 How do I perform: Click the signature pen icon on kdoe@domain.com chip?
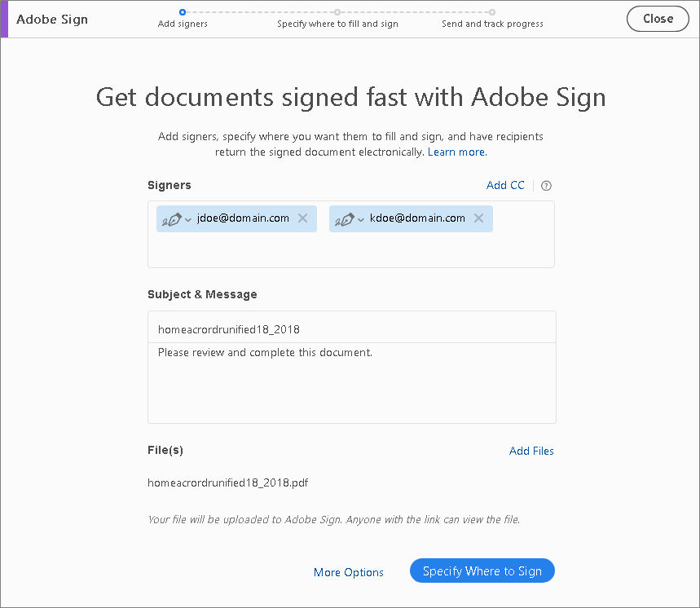point(346,218)
